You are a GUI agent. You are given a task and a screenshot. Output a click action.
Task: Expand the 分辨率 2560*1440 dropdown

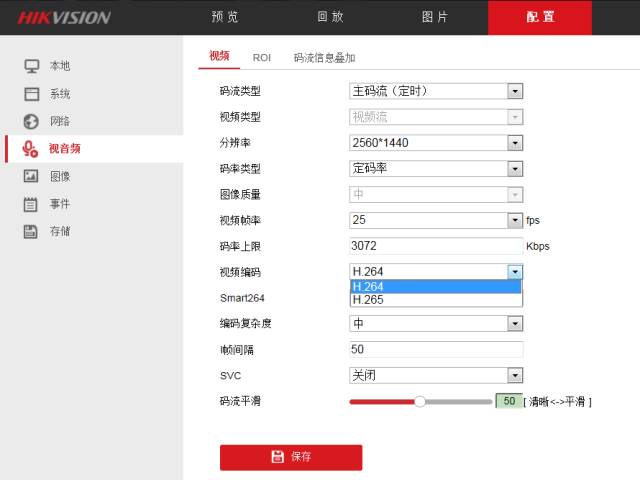436,142
